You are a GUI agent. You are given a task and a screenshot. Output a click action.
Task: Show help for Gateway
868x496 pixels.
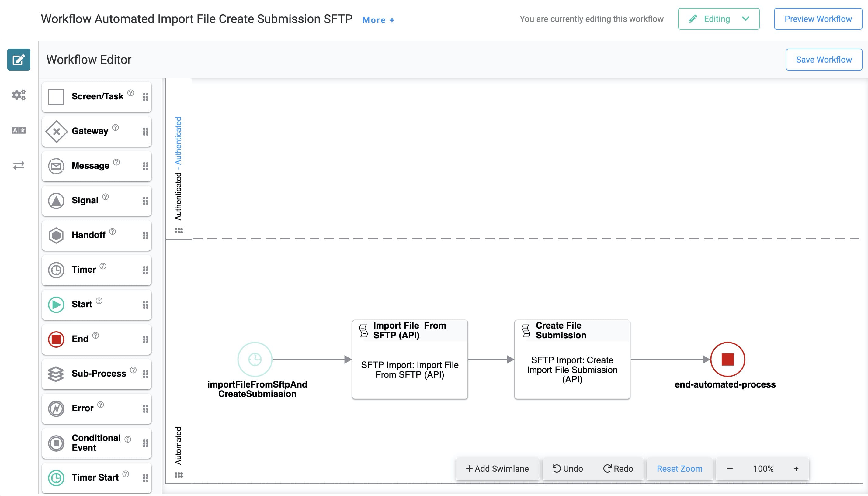pyautogui.click(x=116, y=127)
